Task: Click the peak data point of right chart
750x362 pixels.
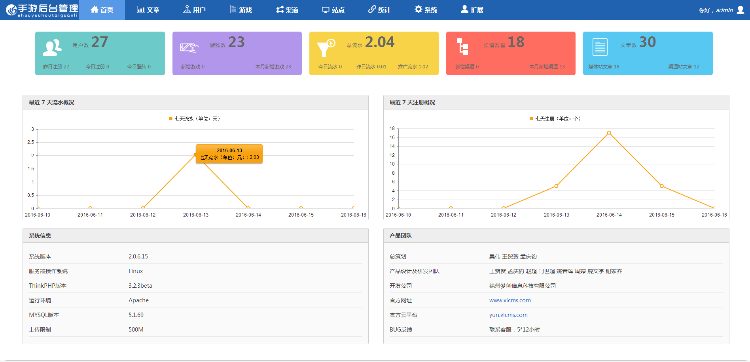Action: pos(608,133)
